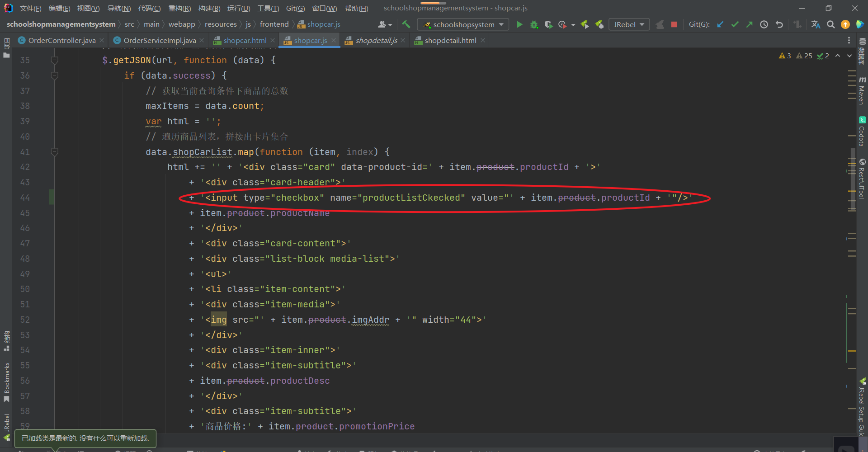
Task: Show Git history clock icon
Action: tap(764, 24)
